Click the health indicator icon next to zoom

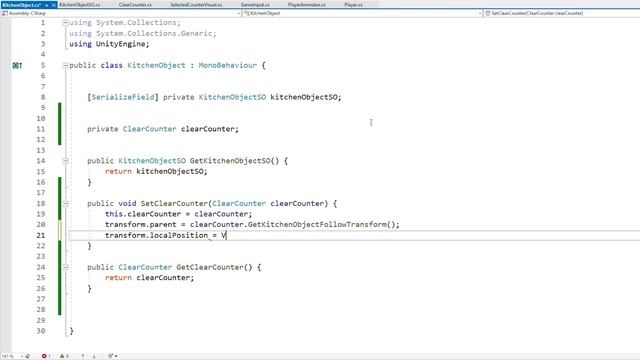(28, 356)
